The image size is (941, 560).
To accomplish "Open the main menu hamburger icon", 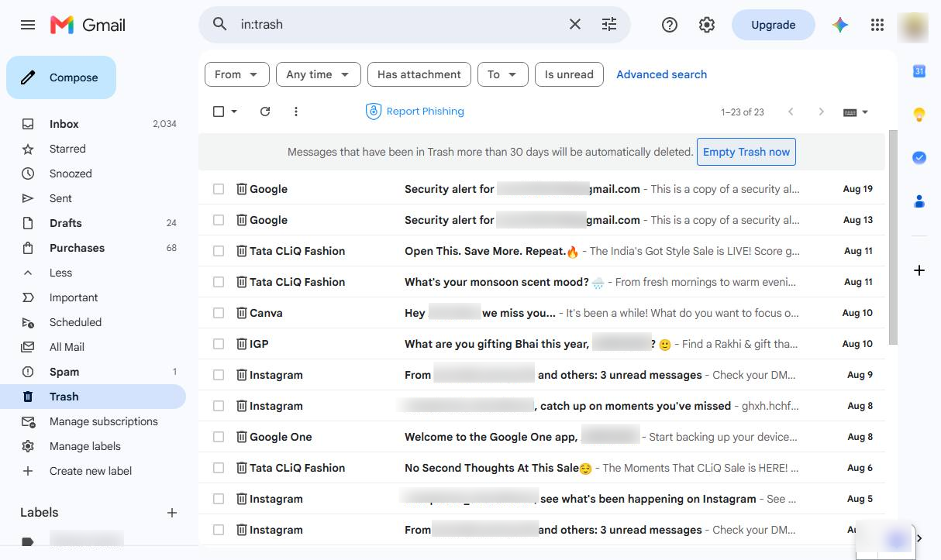I will coord(28,25).
